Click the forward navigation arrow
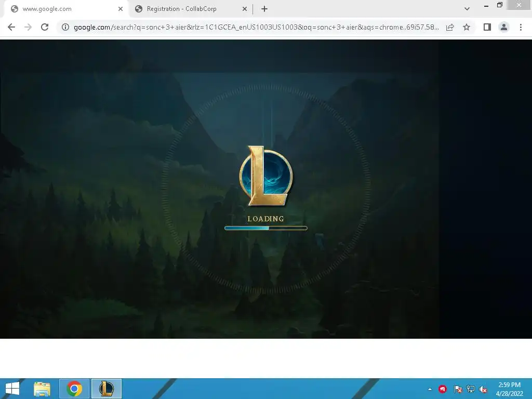Screen dimensions: 532x399 click(x=28, y=27)
